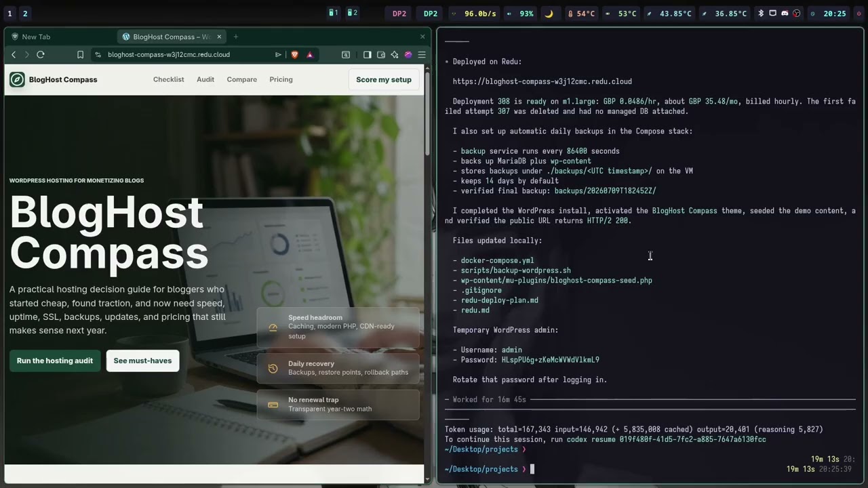Open the browser hamburger menu
Screen dimensions: 868x488
pyautogui.click(x=422, y=55)
